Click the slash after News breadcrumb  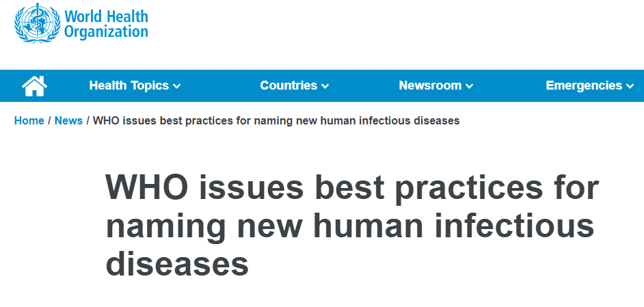88,120
